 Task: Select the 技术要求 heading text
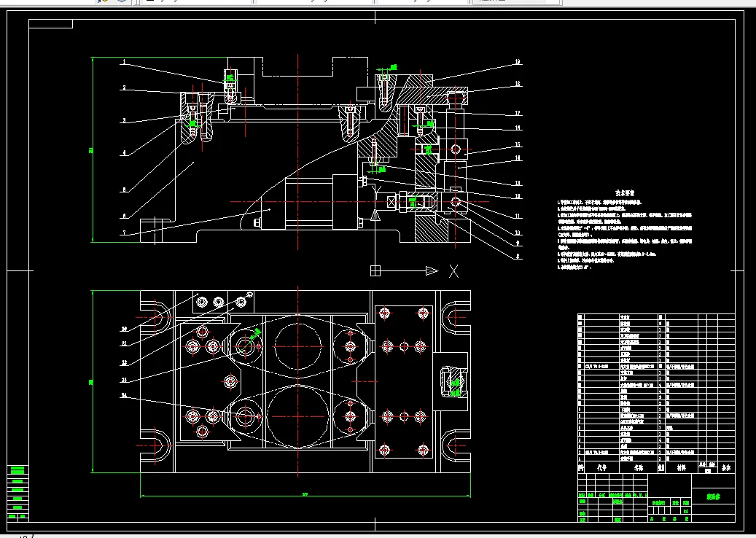[x=626, y=193]
